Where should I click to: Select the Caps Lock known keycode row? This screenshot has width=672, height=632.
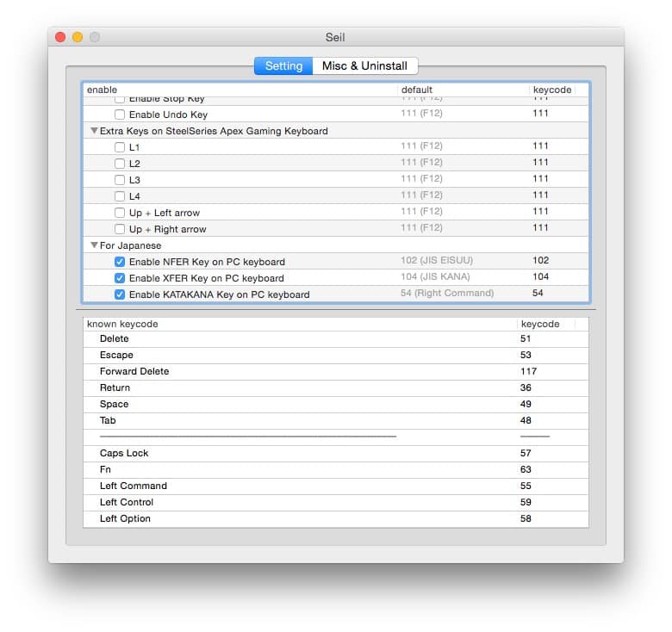click(x=124, y=453)
